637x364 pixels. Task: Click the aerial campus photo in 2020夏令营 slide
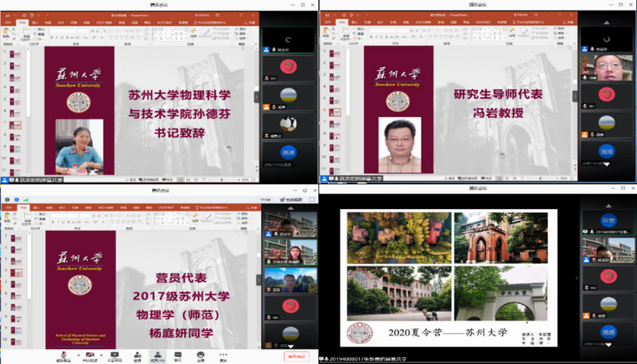(399, 238)
